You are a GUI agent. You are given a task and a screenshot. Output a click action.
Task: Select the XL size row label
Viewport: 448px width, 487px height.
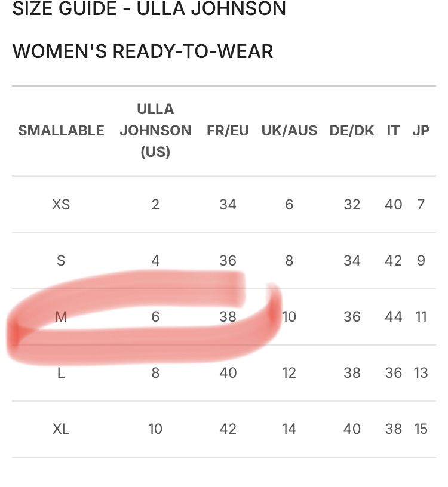click(x=61, y=429)
